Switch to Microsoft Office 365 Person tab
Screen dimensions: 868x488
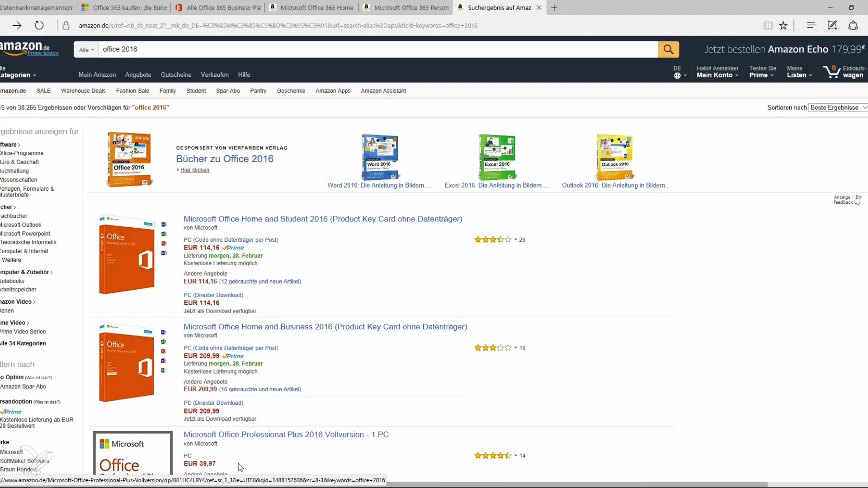(x=406, y=8)
